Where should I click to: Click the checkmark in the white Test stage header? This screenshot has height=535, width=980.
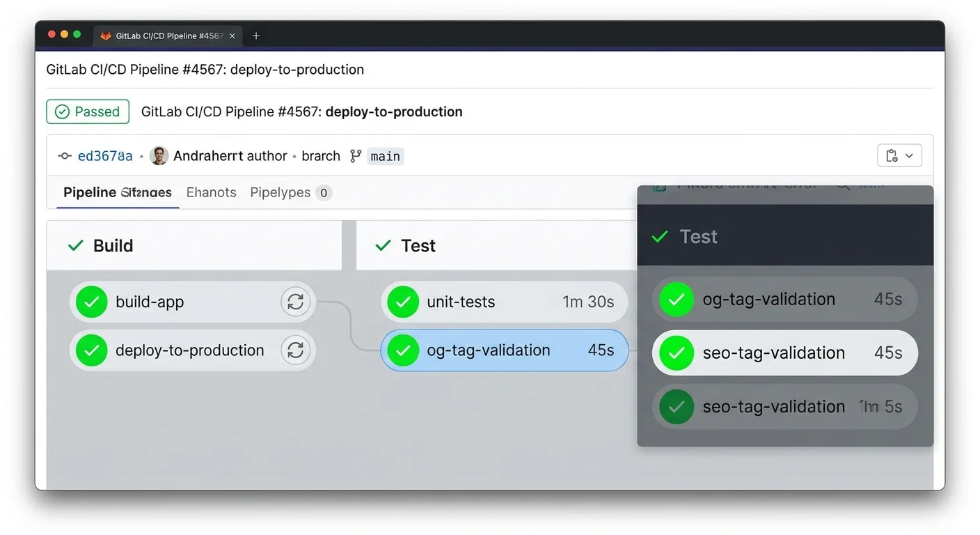383,245
